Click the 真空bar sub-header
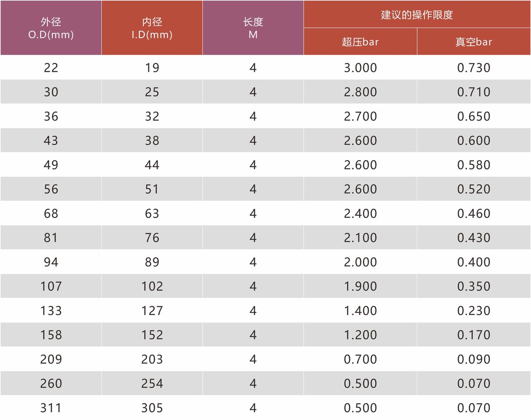 click(x=474, y=42)
